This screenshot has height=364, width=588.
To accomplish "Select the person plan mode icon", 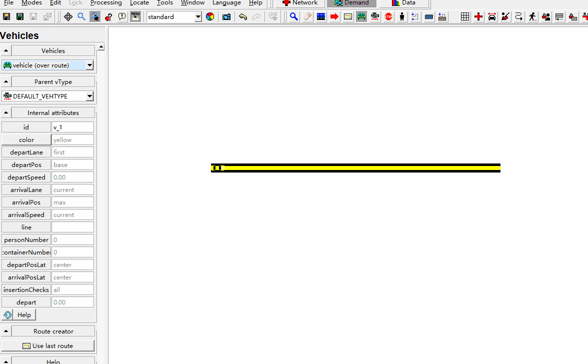I will pyautogui.click(x=415, y=17).
